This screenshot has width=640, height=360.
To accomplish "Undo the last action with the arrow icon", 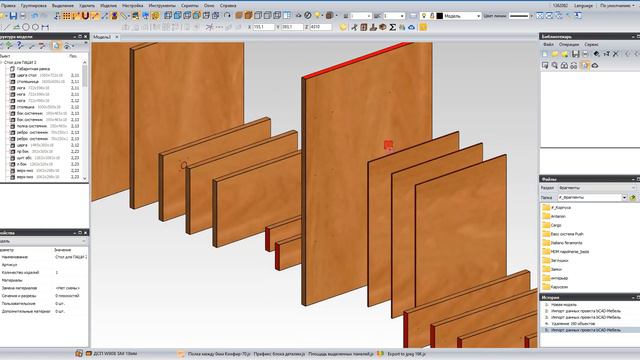I will pyautogui.click(x=35, y=16).
